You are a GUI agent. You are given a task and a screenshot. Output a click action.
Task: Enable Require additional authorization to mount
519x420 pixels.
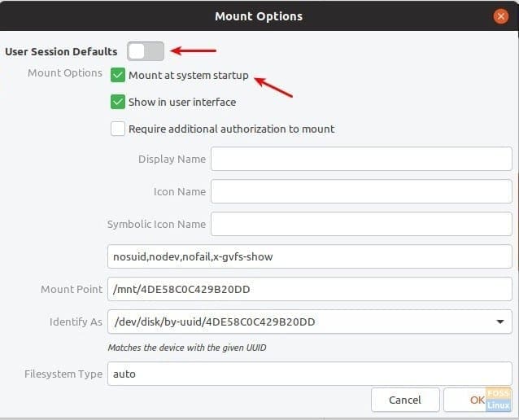pyautogui.click(x=118, y=129)
